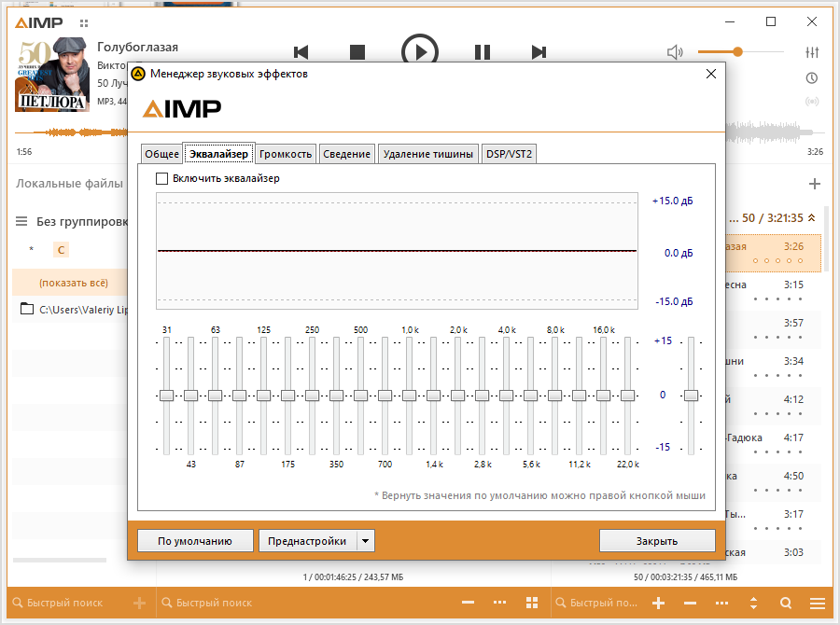
Task: Add a new playlist with the top-right plus
Action: pos(814,184)
